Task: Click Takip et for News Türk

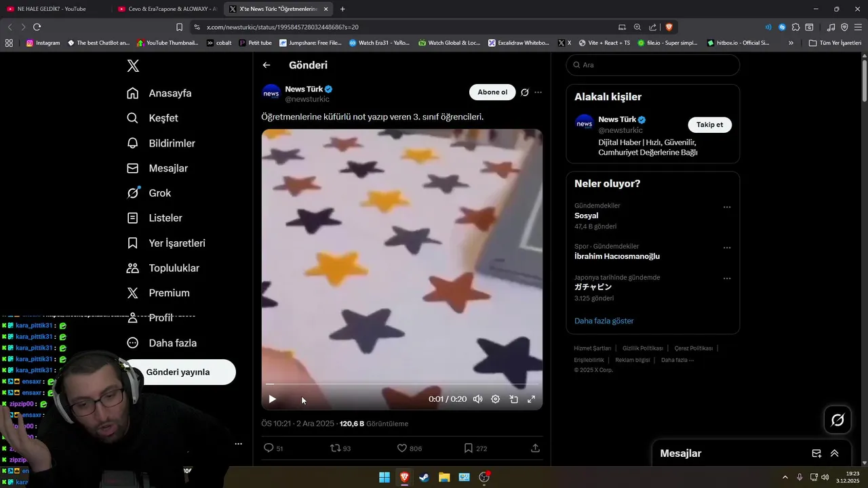Action: [710, 125]
